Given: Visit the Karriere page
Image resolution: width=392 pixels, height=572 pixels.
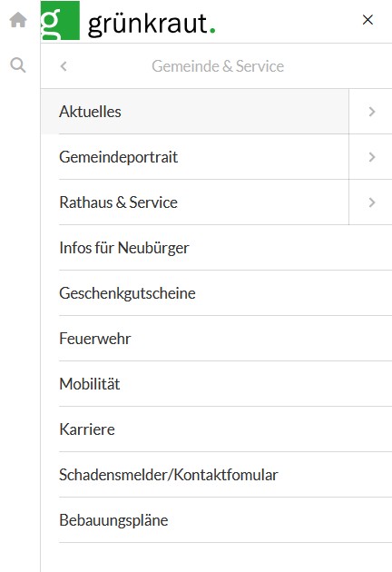Looking at the screenshot, I should tap(225, 429).
